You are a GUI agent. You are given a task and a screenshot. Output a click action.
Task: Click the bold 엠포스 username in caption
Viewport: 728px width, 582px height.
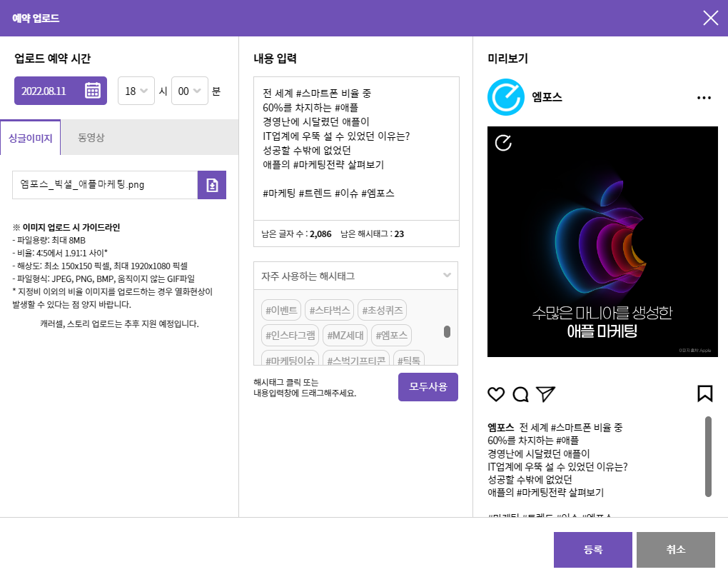click(x=500, y=427)
